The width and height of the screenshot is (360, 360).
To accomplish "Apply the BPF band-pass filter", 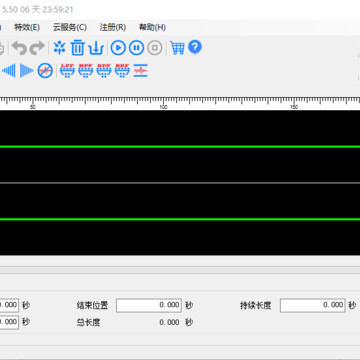I will 104,71.
